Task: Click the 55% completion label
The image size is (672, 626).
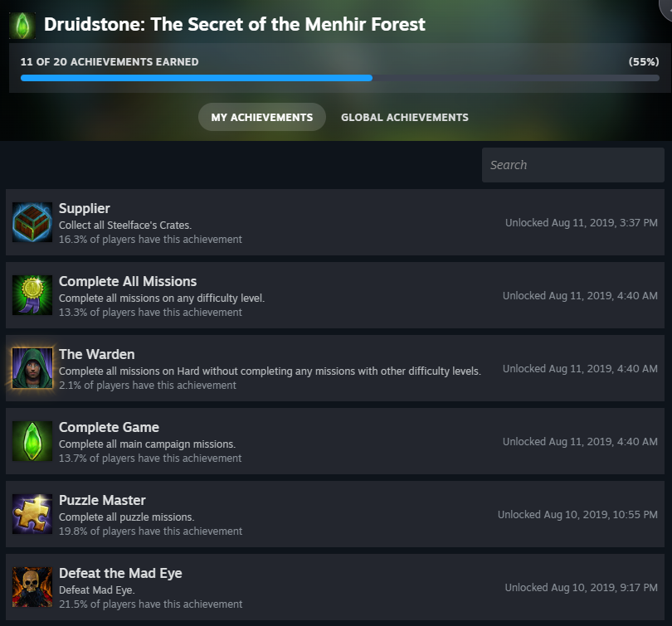Action: tap(644, 62)
